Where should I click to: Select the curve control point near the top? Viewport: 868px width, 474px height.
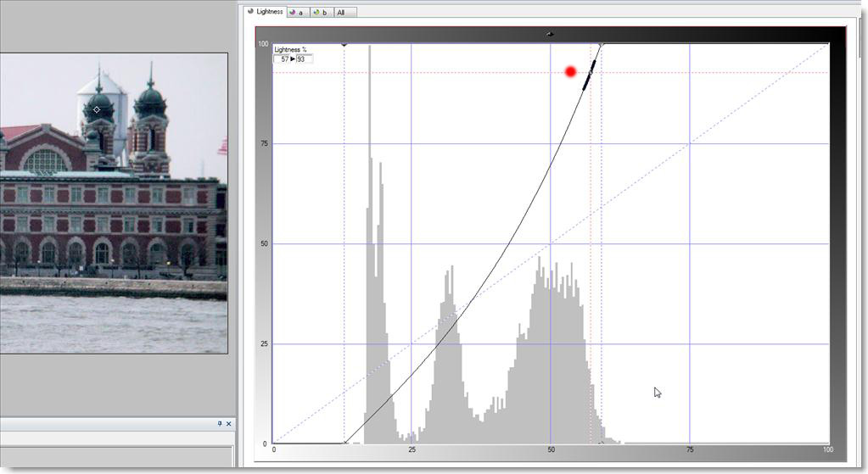click(590, 72)
